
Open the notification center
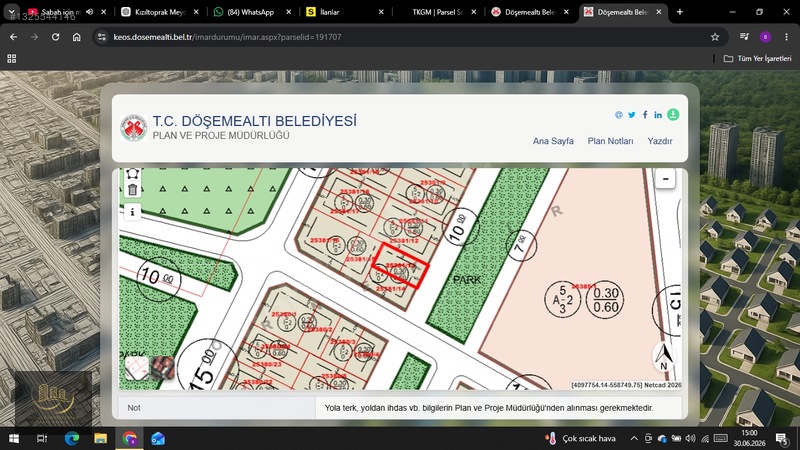(x=782, y=439)
